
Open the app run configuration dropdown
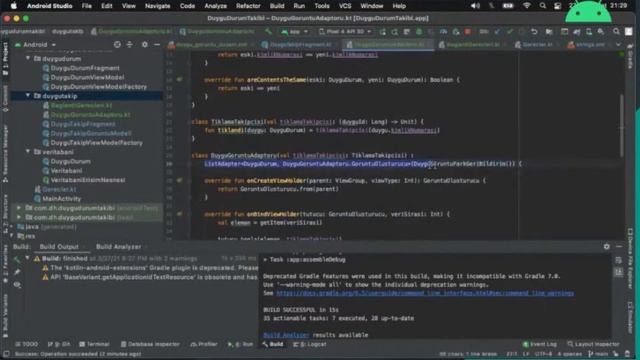[294, 31]
